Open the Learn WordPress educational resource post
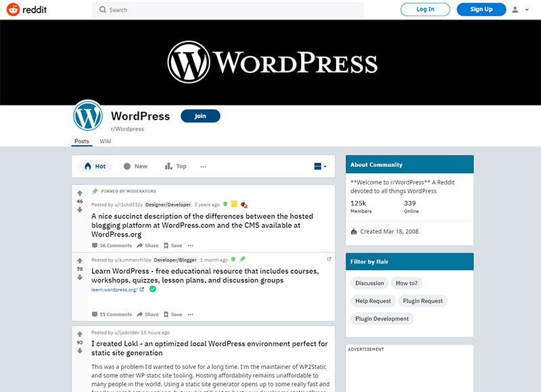 (205, 276)
